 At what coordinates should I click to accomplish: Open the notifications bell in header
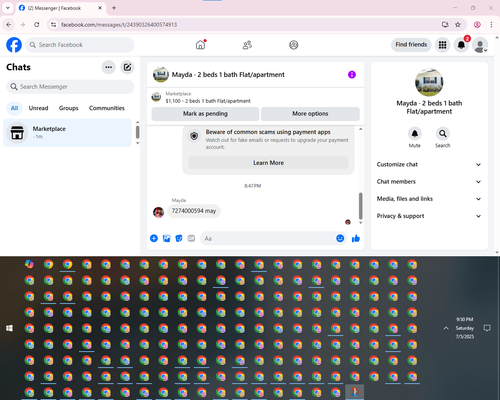coord(461,45)
